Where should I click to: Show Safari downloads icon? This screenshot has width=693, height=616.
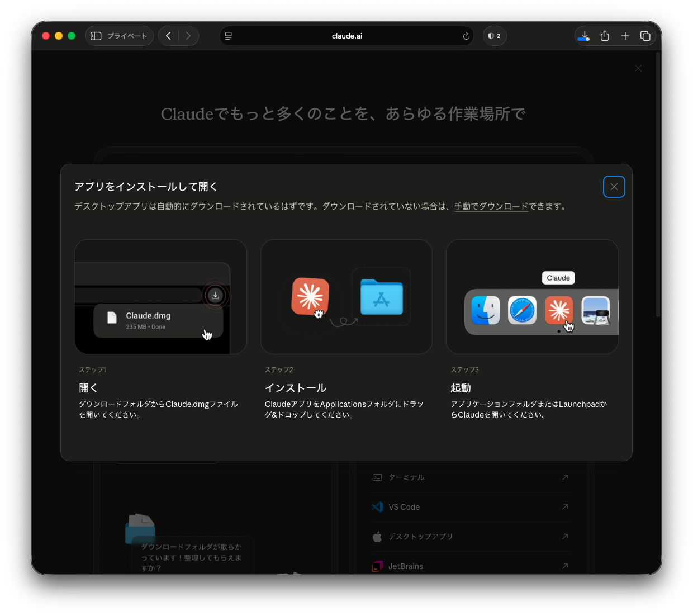click(x=584, y=36)
